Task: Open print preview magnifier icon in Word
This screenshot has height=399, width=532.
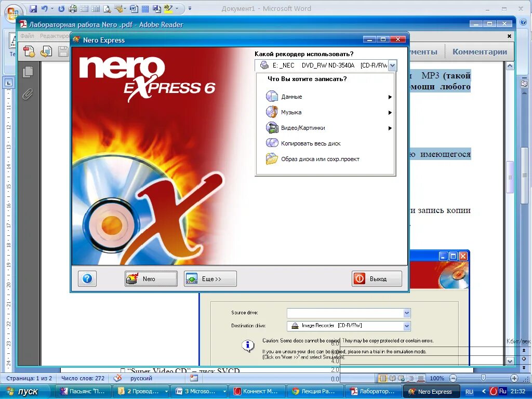Action: click(x=107, y=8)
